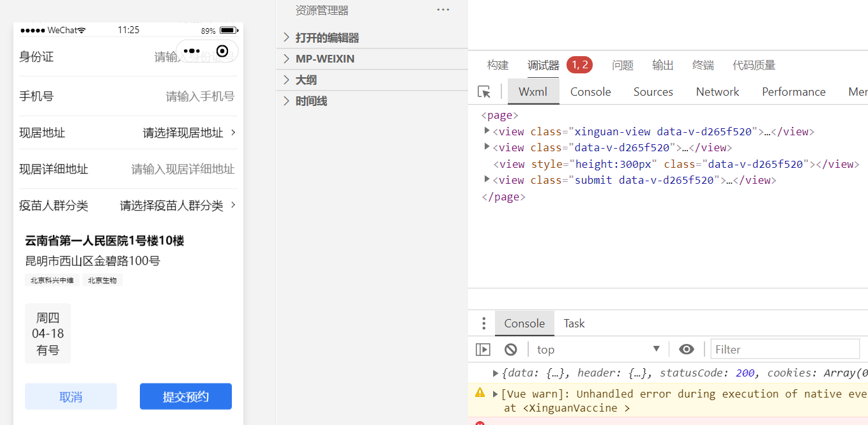This screenshot has width=868, height=425.
Task: Click the 云南省第一人民医院1号楼10楼 title
Action: 105,241
